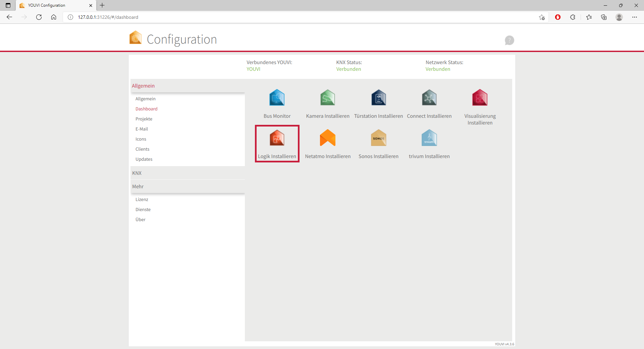The image size is (644, 349).
Task: Click the Logik Installieren label
Action: pyautogui.click(x=277, y=156)
